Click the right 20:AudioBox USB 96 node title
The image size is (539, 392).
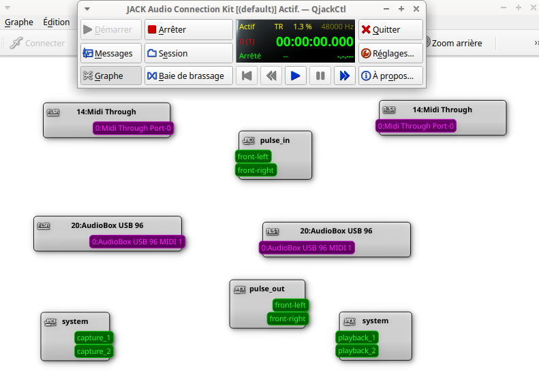coord(336,231)
